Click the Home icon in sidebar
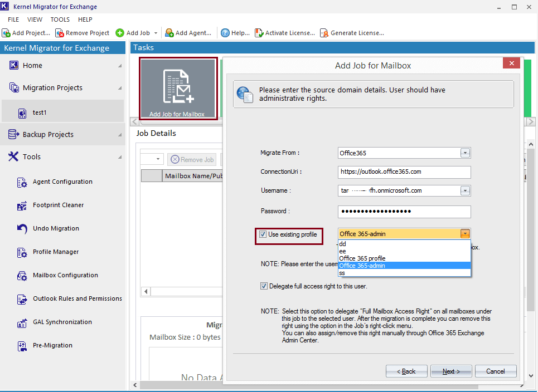Viewport: 538px width, 392px height. pyautogui.click(x=14, y=65)
